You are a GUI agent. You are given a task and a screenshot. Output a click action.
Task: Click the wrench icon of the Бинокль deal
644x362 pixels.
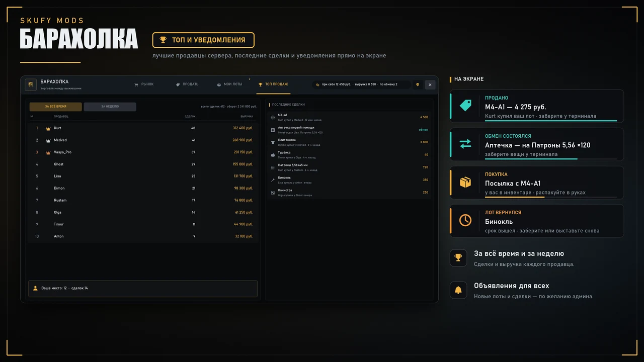point(273,180)
